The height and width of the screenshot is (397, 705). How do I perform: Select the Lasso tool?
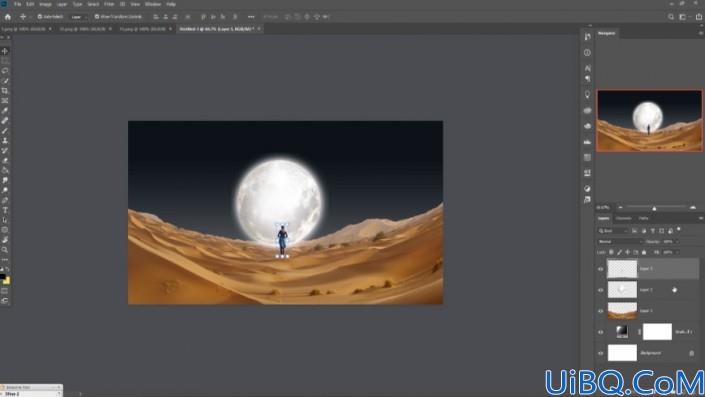[x=5, y=71]
